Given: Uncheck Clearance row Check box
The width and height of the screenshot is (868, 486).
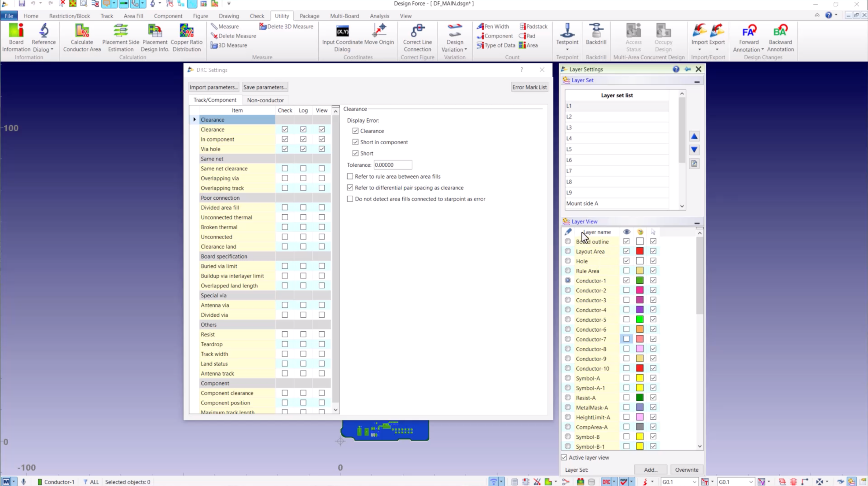Looking at the screenshot, I should tap(285, 129).
